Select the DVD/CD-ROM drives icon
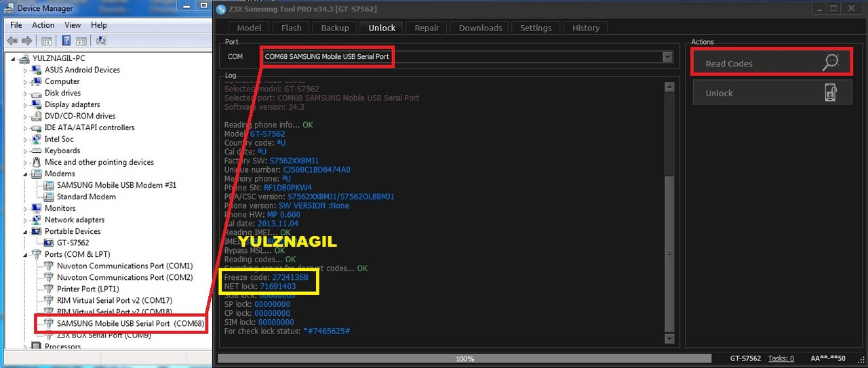The height and width of the screenshot is (368, 868). click(38, 116)
